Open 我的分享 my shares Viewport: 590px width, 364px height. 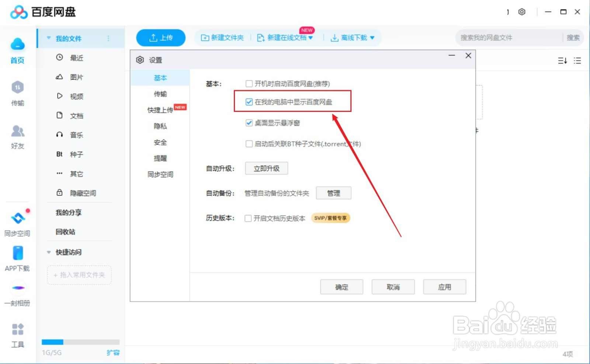69,212
